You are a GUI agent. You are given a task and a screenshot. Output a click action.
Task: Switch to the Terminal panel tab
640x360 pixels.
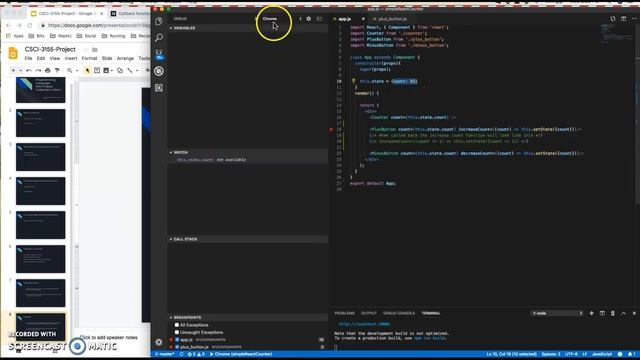pyautogui.click(x=431, y=313)
